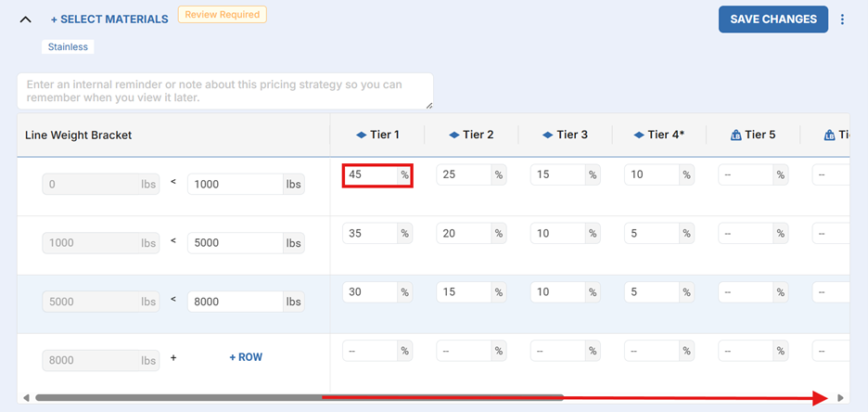Click the scrollbar left arrow

click(26, 398)
